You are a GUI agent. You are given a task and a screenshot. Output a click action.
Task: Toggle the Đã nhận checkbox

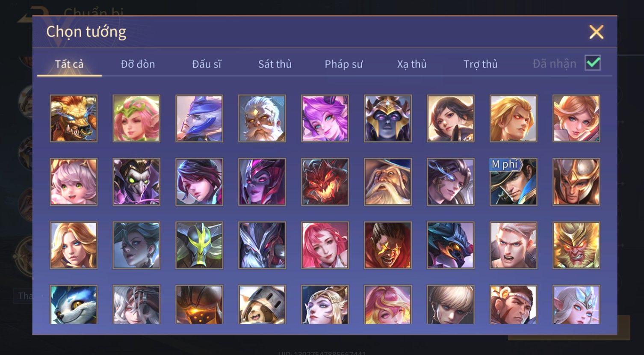click(593, 63)
